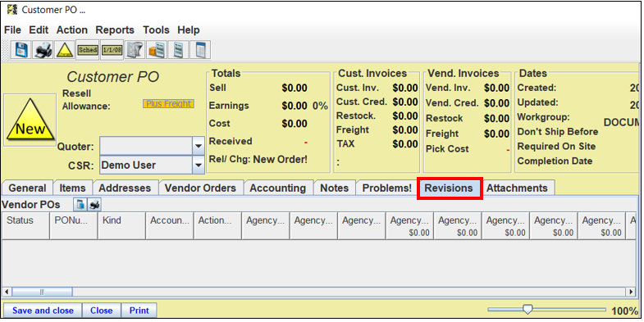Click the single document list toolbar icon
The height and width of the screenshot is (322, 644).
tap(178, 50)
